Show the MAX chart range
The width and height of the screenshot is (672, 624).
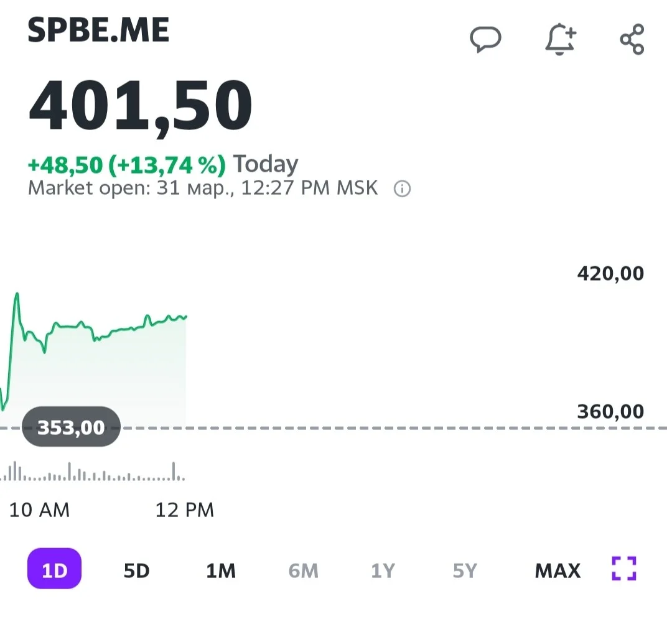pos(558,570)
